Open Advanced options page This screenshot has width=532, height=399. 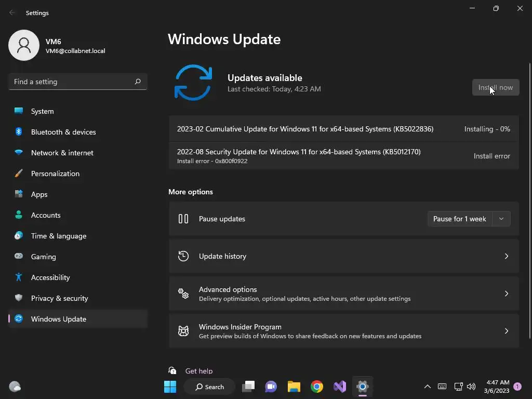(x=344, y=294)
